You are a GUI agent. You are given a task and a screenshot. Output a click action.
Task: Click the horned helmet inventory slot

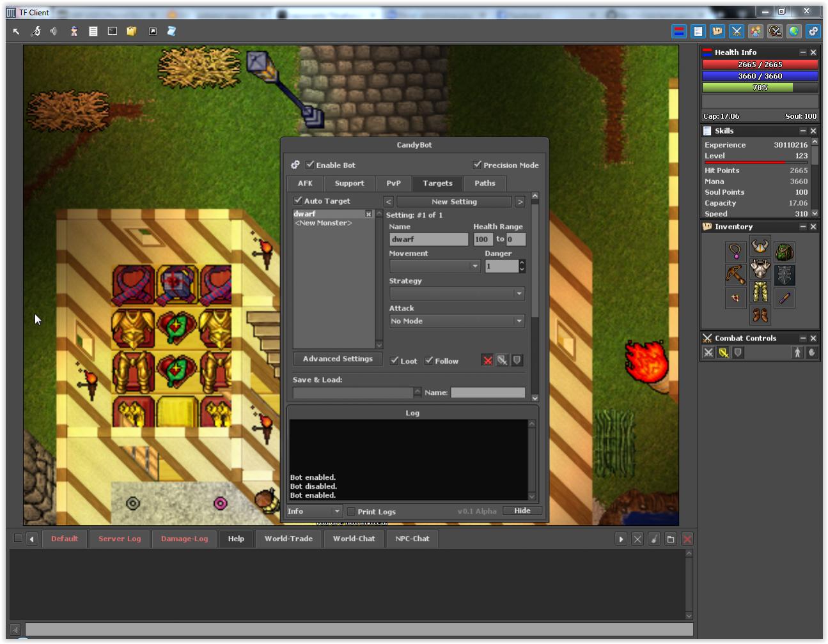pyautogui.click(x=760, y=246)
